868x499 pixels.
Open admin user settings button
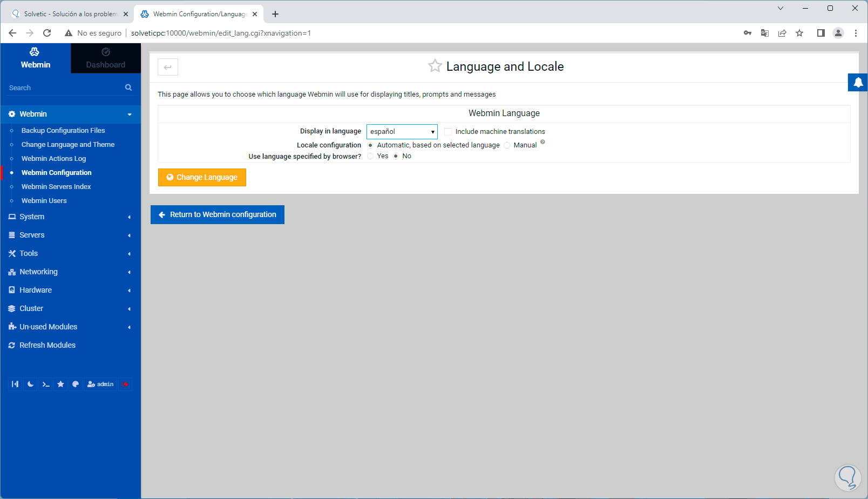point(100,384)
